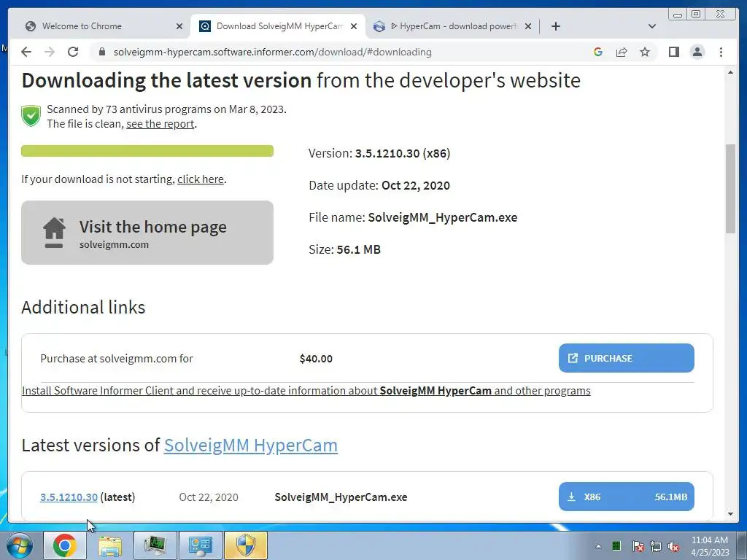Click the Chrome taskbar icon
Viewport: 747px width, 560px height.
click(65, 545)
